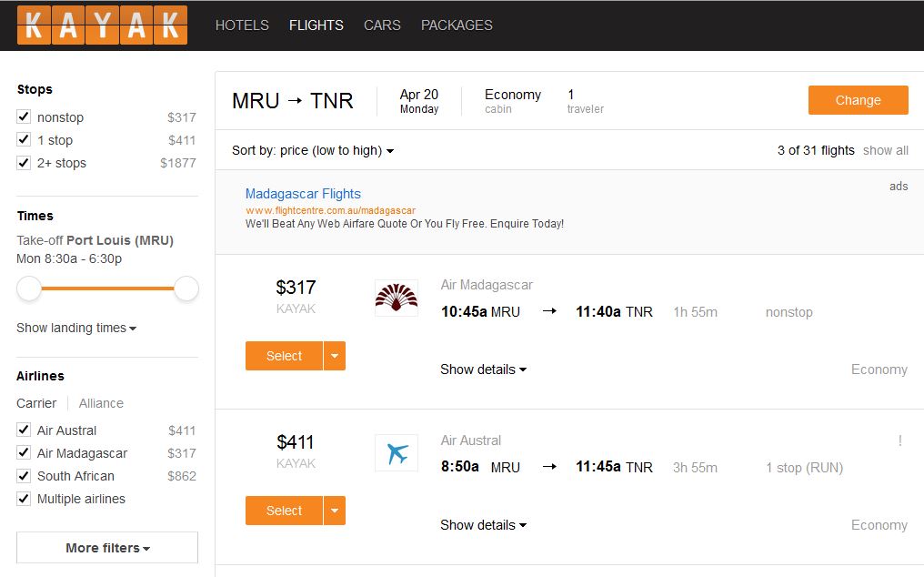Click the Air Madagascar airline logo
Screen dimensions: 924x577
click(x=397, y=298)
